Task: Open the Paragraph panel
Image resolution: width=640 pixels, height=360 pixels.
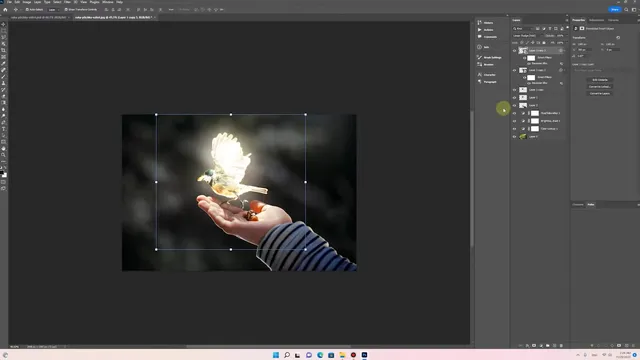Action: (487, 82)
